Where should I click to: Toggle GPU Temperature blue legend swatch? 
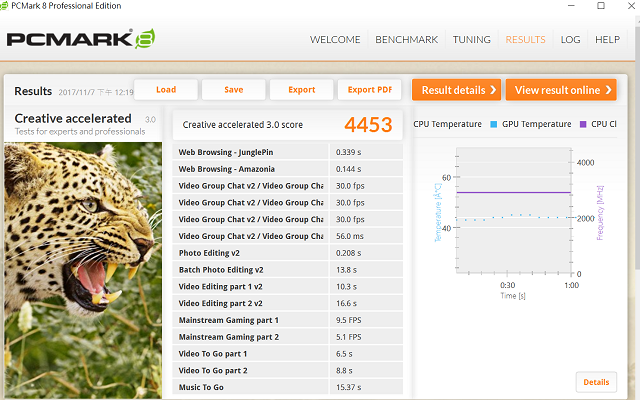[x=493, y=124]
